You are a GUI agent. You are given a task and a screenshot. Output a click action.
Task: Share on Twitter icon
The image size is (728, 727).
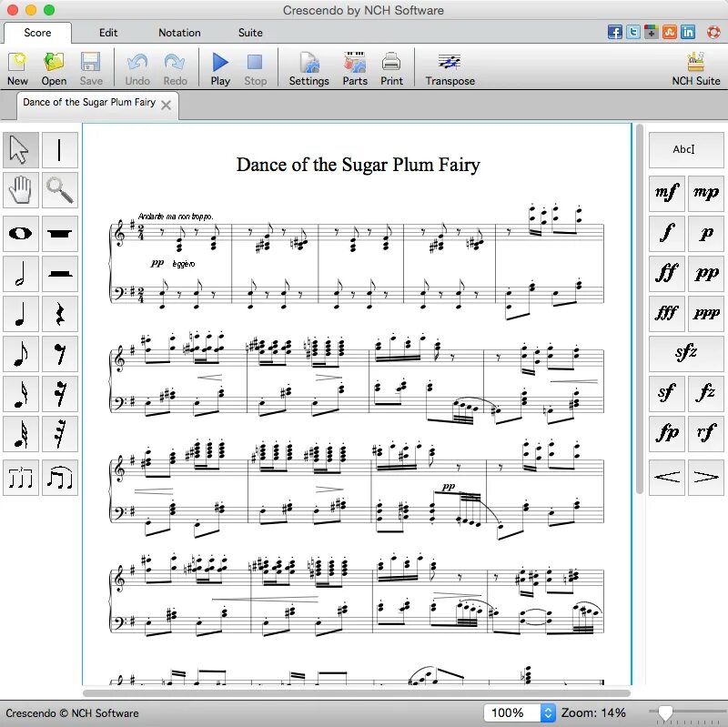point(632,32)
